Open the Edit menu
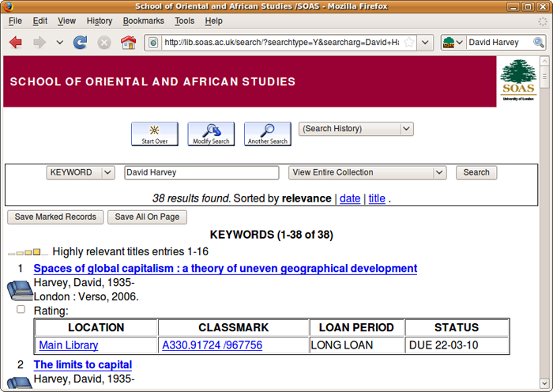The height and width of the screenshot is (392, 553). [x=39, y=21]
